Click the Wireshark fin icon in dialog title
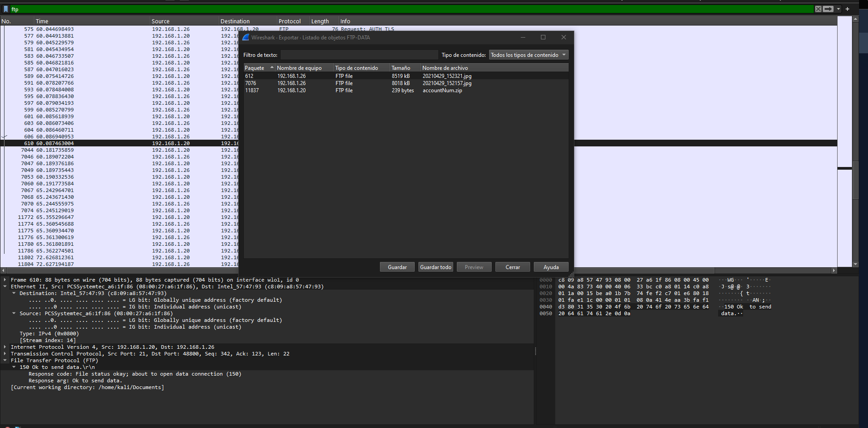The height and width of the screenshot is (428, 868). [246, 38]
